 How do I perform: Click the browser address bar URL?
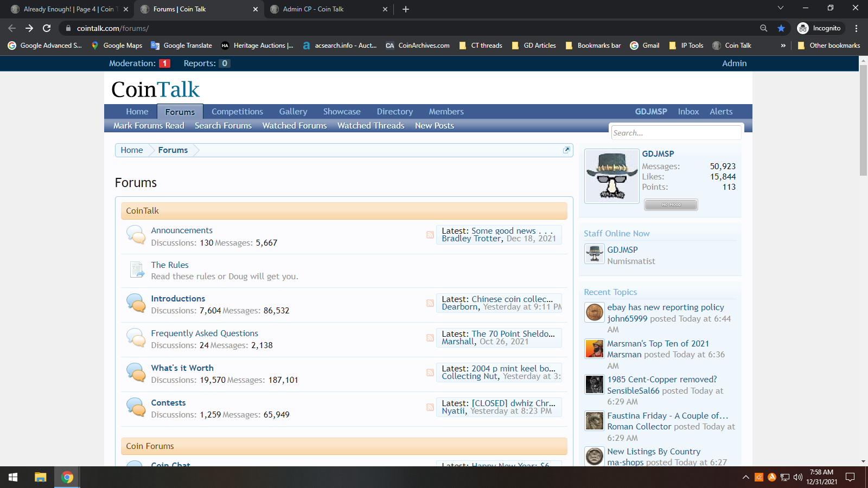[113, 28]
